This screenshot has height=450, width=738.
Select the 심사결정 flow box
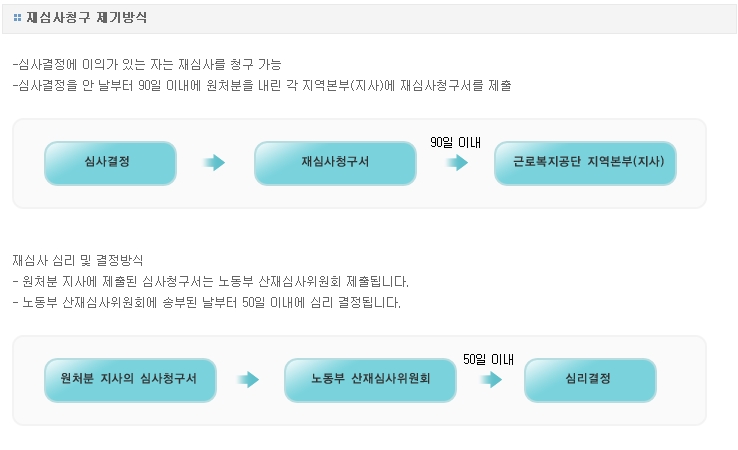point(110,163)
